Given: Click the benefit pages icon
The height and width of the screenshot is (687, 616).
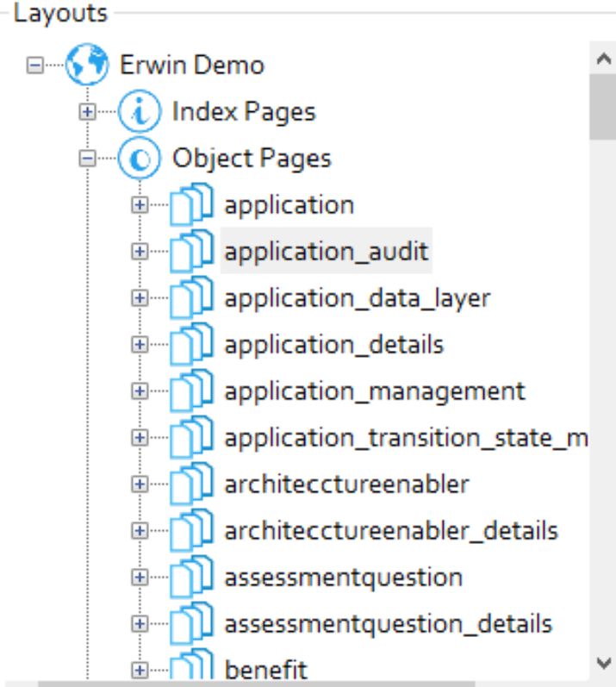Looking at the screenshot, I should coord(192,665).
